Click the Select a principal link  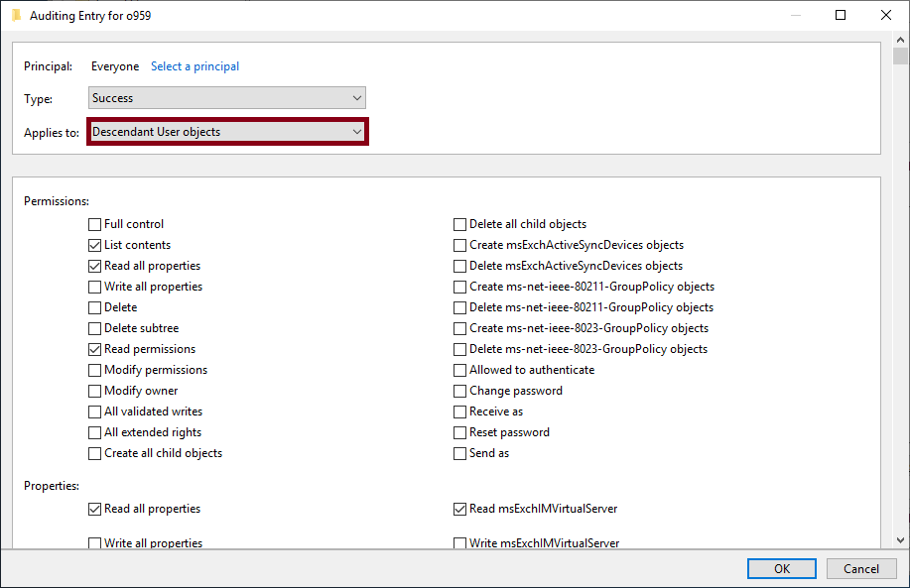coord(195,66)
